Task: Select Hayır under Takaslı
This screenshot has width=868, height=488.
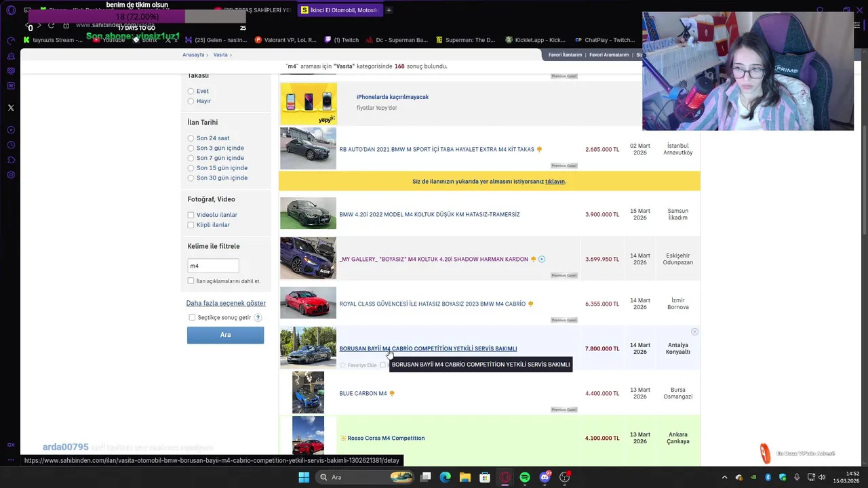Action: (x=191, y=101)
